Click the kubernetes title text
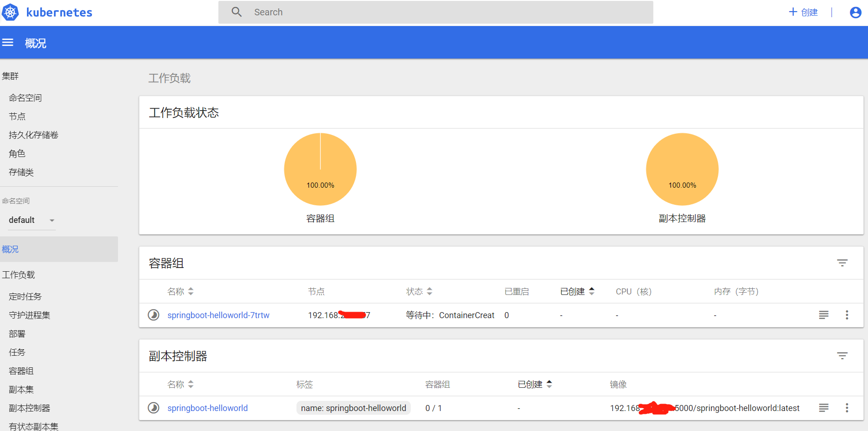868x431 pixels. pyautogui.click(x=59, y=13)
